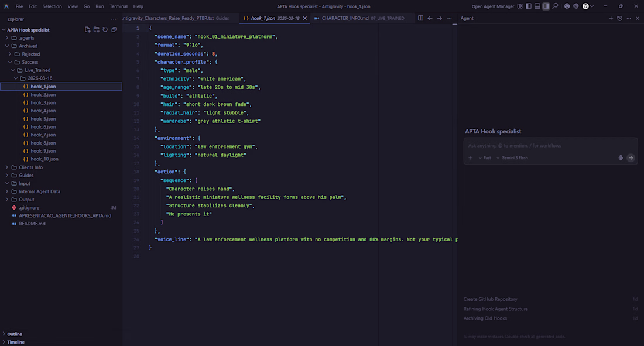Click the New File icon in Explorer
This screenshot has width=644, height=346.
[x=87, y=30]
